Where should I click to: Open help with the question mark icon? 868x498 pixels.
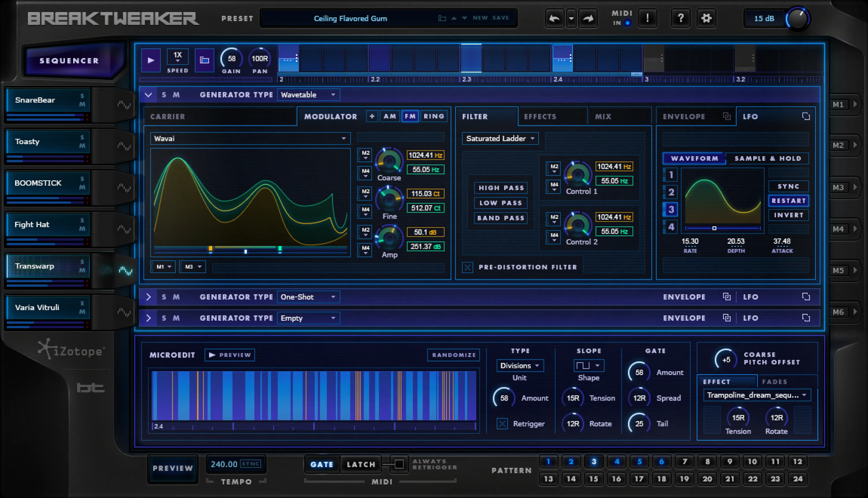click(681, 19)
